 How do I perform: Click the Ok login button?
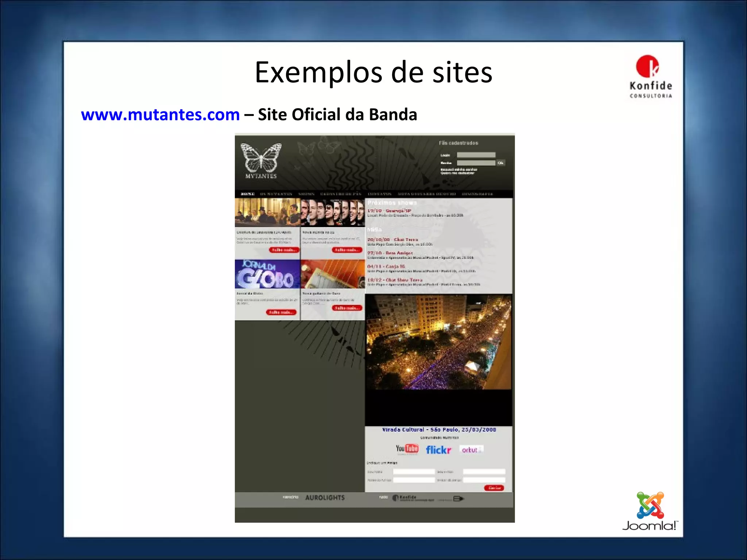pos(501,163)
